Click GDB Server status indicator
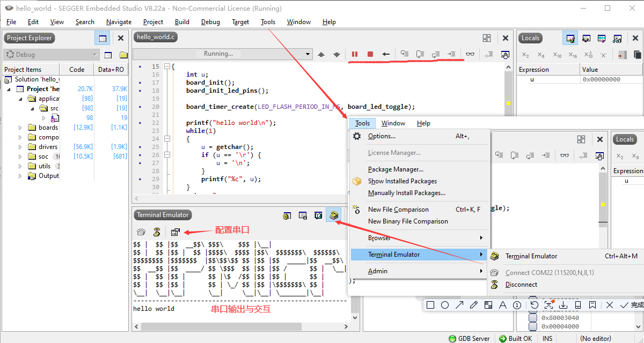Viewport: 644px width, 343px height. (x=469, y=338)
